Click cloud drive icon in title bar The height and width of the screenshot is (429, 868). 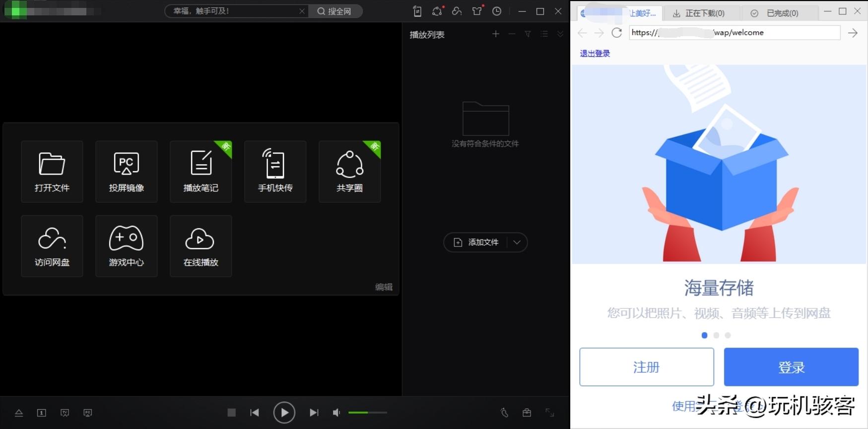457,11
